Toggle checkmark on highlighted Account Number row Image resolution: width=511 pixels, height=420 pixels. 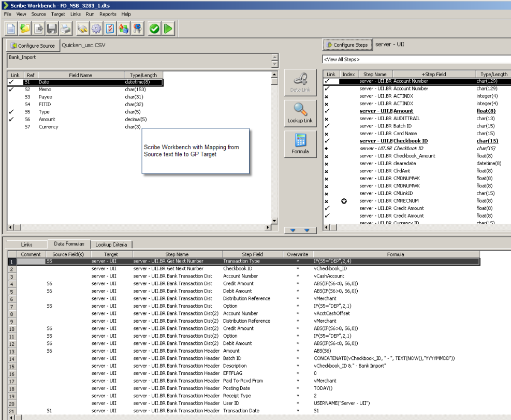[x=327, y=81]
